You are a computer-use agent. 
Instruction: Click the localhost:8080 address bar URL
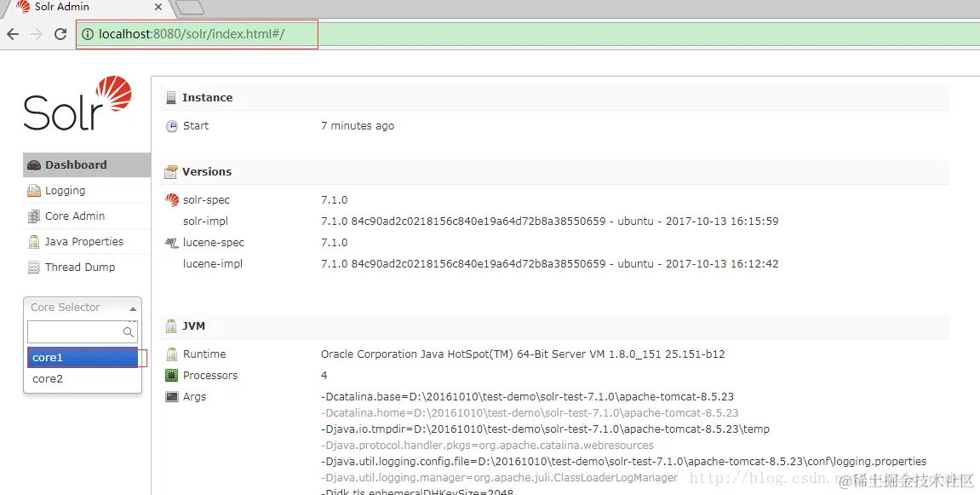click(x=192, y=34)
